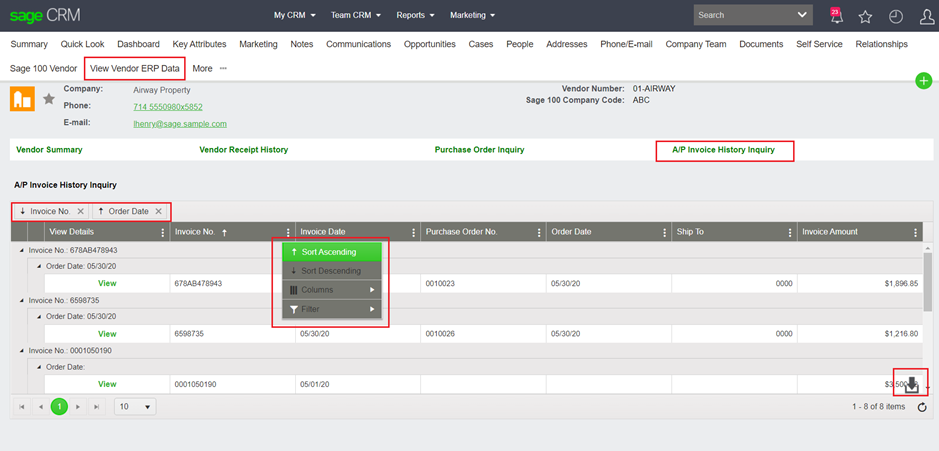Click View for invoice 6598735

tap(107, 334)
